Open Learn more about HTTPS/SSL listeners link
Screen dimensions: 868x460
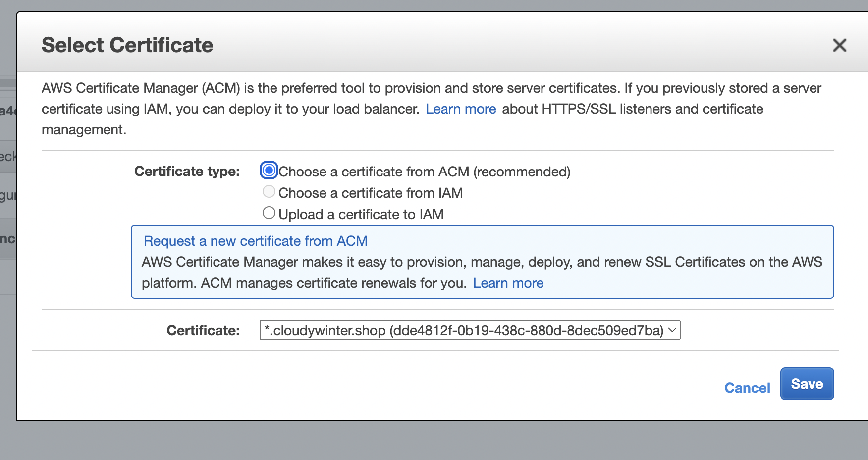point(461,109)
